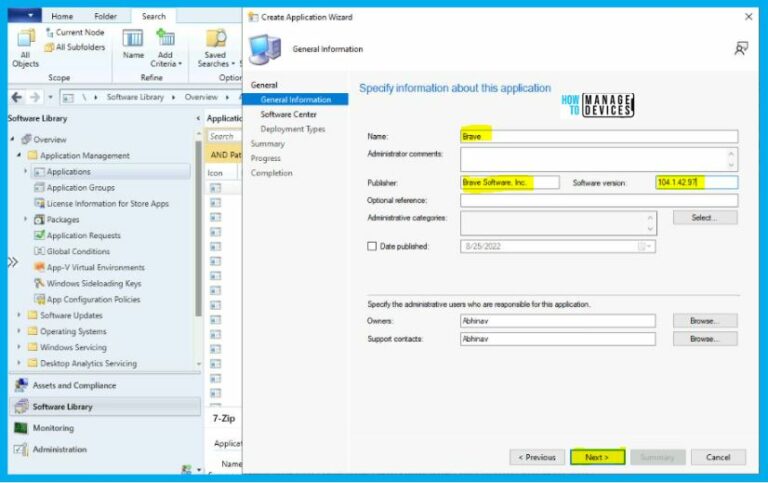Expand the Applications tree node

25,171
